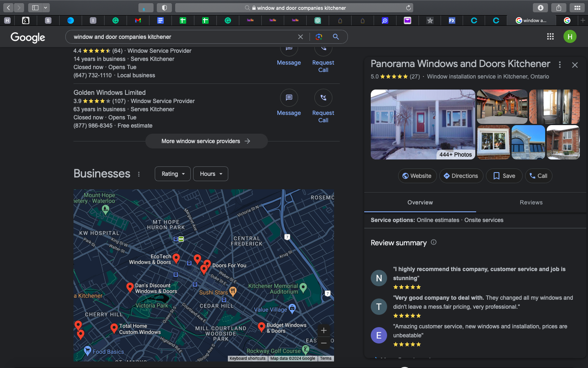Get Directions to Panorama Windows

coord(461,176)
